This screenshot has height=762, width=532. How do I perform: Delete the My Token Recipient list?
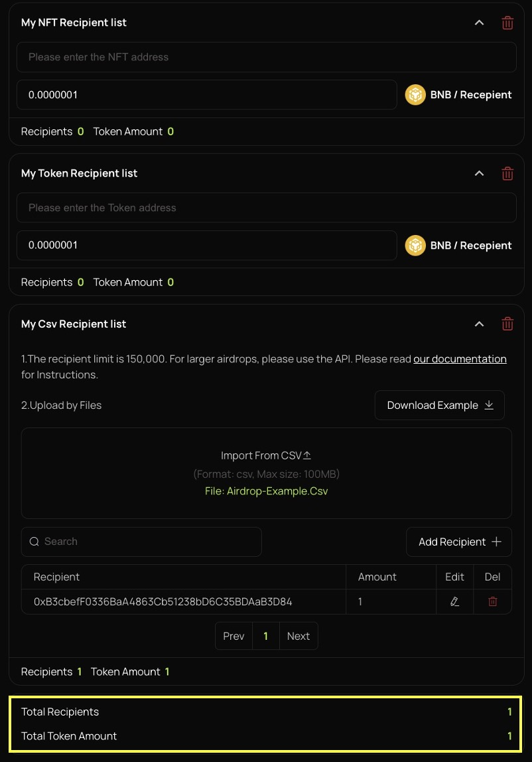507,173
